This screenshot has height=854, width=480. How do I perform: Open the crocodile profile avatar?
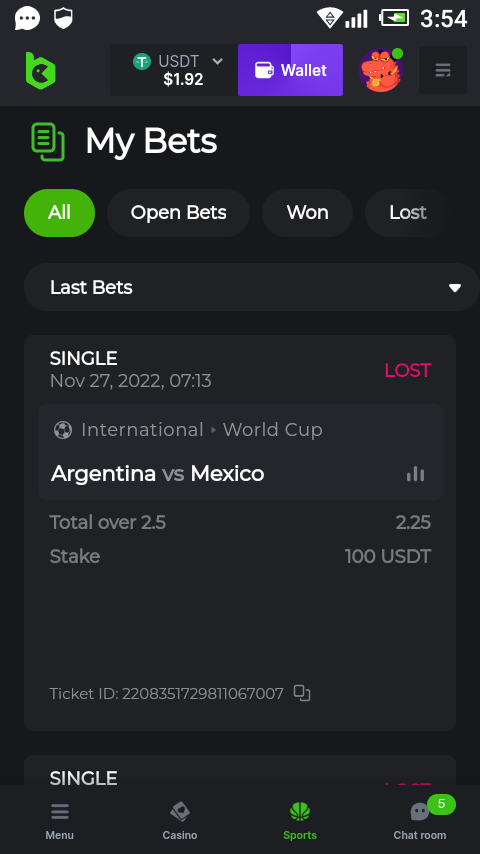(381, 70)
